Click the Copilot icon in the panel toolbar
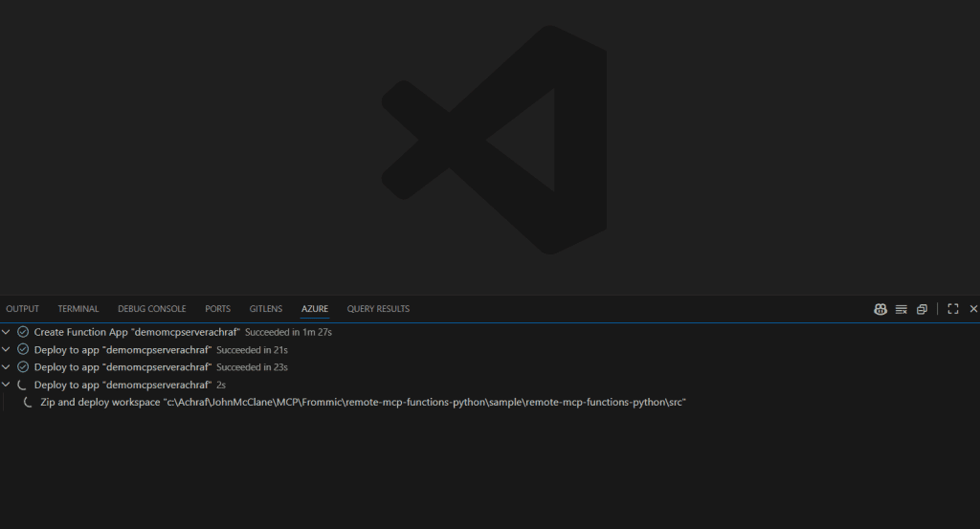Screen dimensions: 980x529 880,309
